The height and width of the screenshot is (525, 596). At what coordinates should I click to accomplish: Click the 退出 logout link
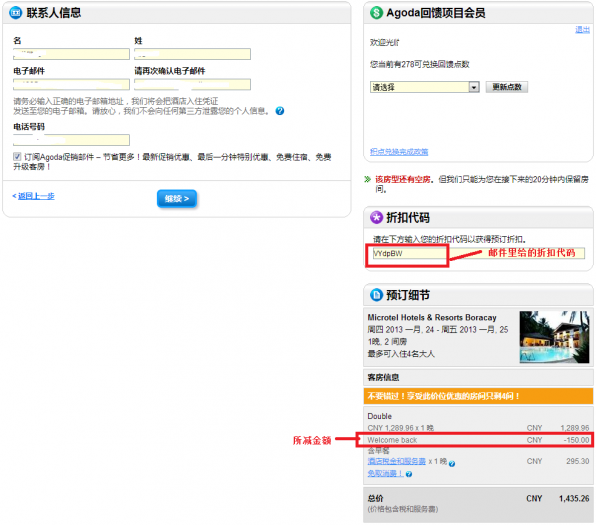tap(582, 30)
